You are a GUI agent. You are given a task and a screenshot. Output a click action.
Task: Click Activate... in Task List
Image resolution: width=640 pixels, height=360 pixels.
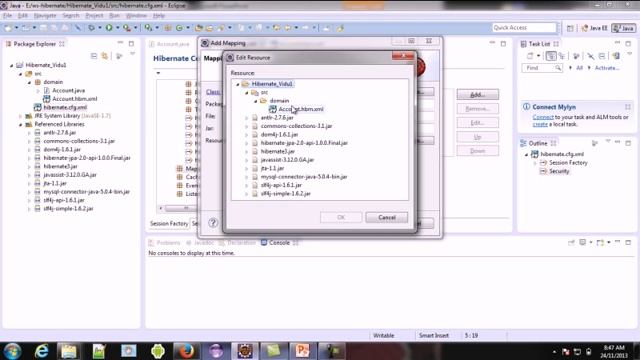pos(607,68)
